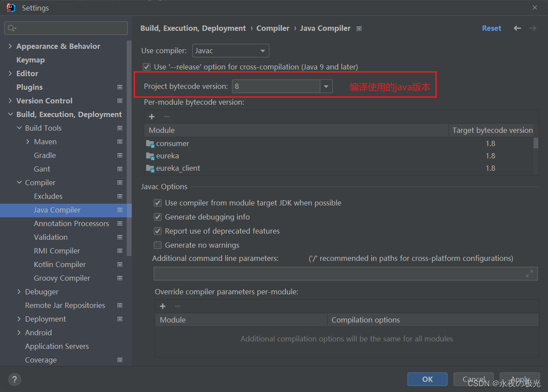
Task: Click the project-level icon beside Annotation Processors
Action: click(120, 223)
